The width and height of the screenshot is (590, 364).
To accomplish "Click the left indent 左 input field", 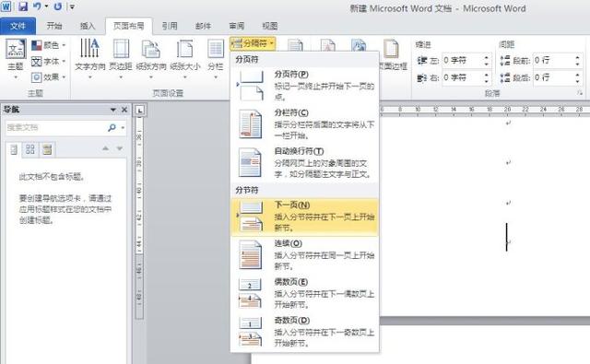I will pos(461,60).
